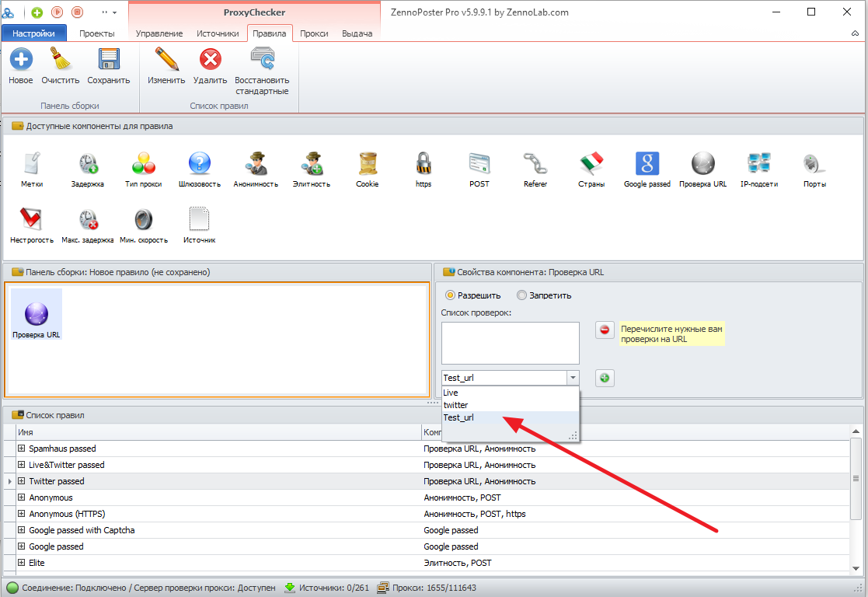The width and height of the screenshot is (868, 597).
Task: Expand the Twitter passed rule row
Action: [22, 480]
